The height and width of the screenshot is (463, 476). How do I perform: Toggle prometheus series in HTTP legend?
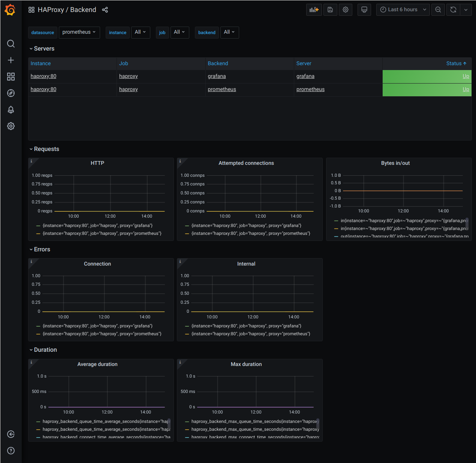click(x=102, y=234)
